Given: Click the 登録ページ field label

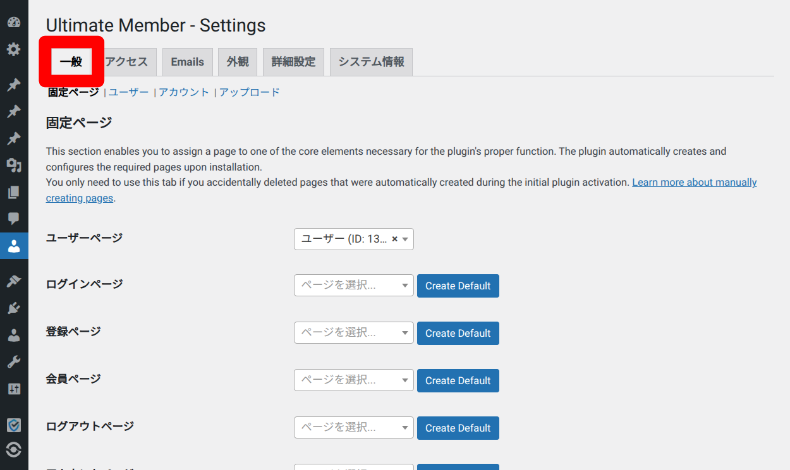Looking at the screenshot, I should tap(74, 331).
